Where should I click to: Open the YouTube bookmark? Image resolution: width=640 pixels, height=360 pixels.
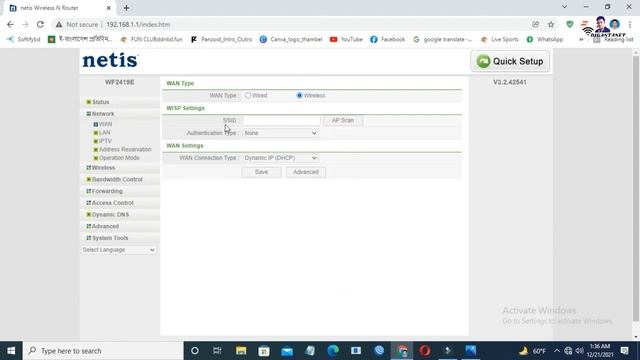click(346, 39)
